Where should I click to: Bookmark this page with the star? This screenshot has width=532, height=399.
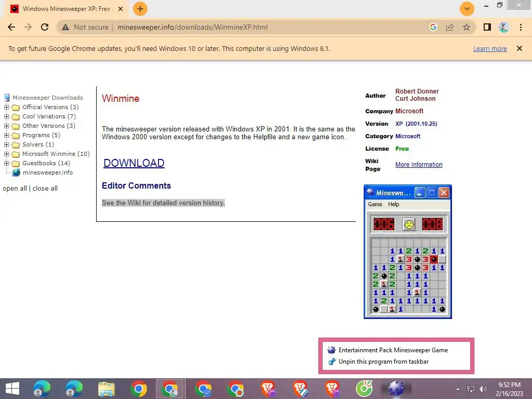coord(467,27)
